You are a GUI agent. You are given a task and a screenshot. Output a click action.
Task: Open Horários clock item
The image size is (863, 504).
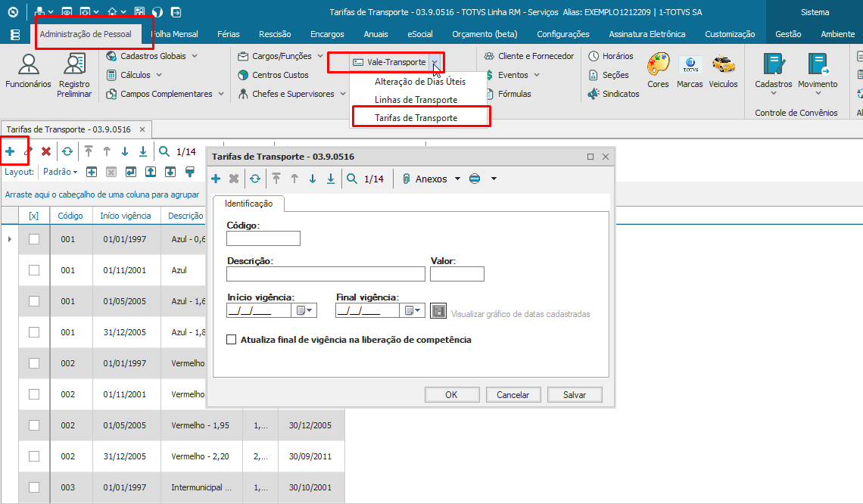point(610,56)
